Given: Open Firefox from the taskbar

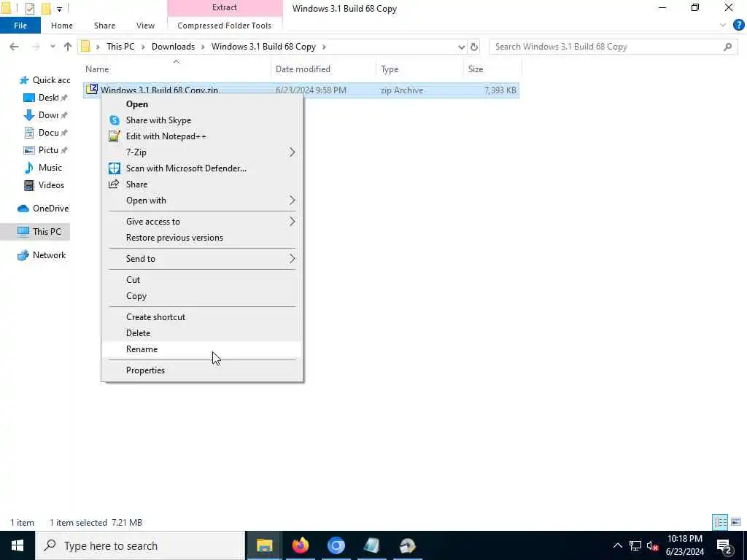Looking at the screenshot, I should point(300,545).
